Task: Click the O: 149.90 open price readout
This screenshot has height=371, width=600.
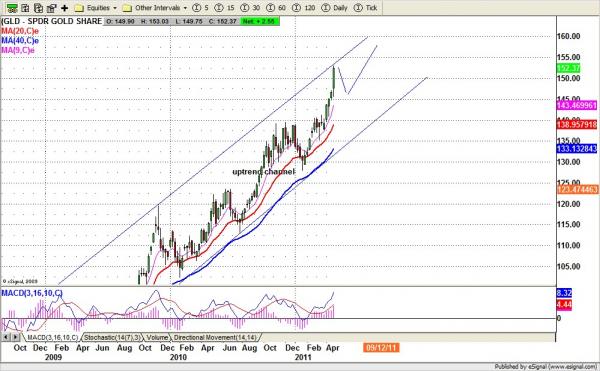Action: pyautogui.click(x=120, y=21)
